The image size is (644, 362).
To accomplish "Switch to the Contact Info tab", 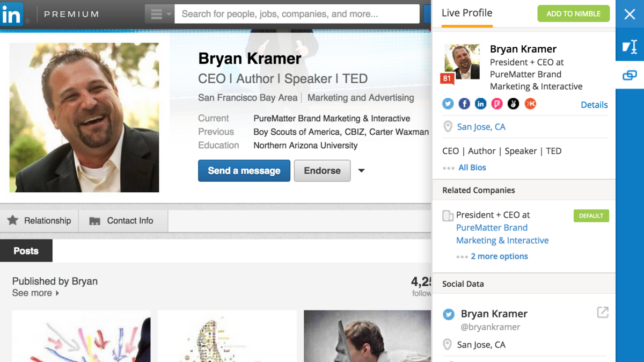I will (x=123, y=220).
